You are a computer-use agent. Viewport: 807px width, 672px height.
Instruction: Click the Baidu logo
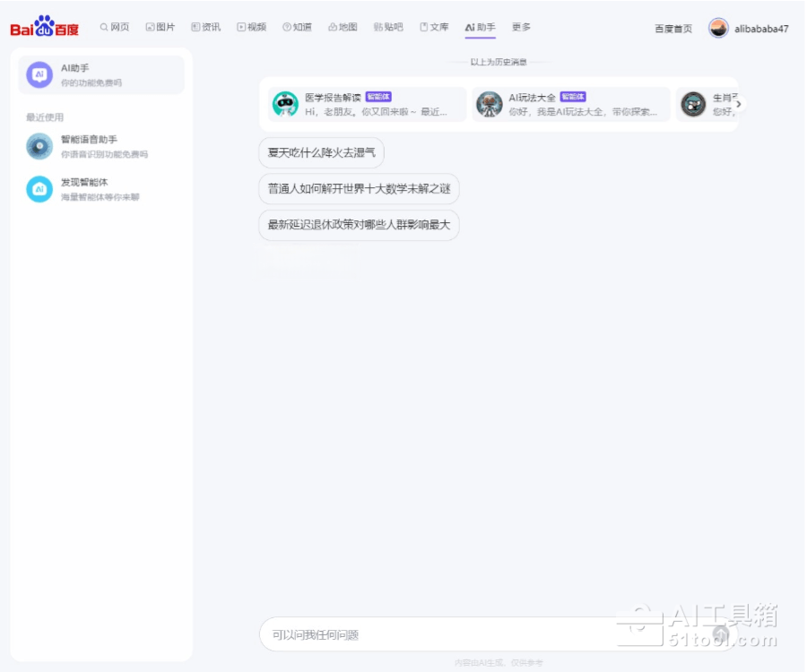click(44, 27)
